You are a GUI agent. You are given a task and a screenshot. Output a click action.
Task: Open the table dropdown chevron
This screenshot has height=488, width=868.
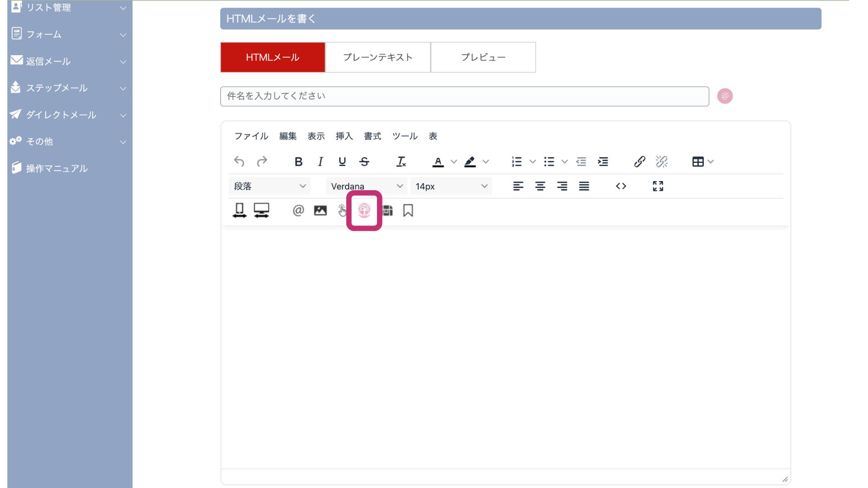[x=711, y=161]
